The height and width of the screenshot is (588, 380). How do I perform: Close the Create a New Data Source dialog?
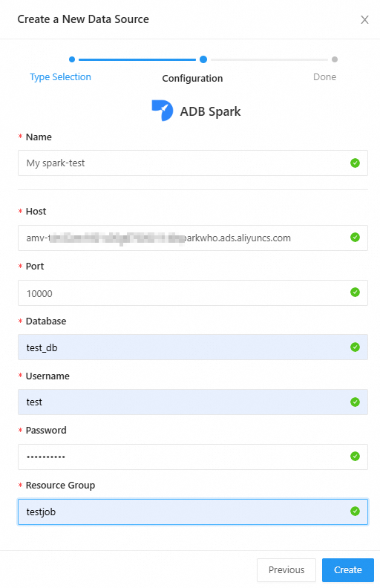(x=364, y=19)
